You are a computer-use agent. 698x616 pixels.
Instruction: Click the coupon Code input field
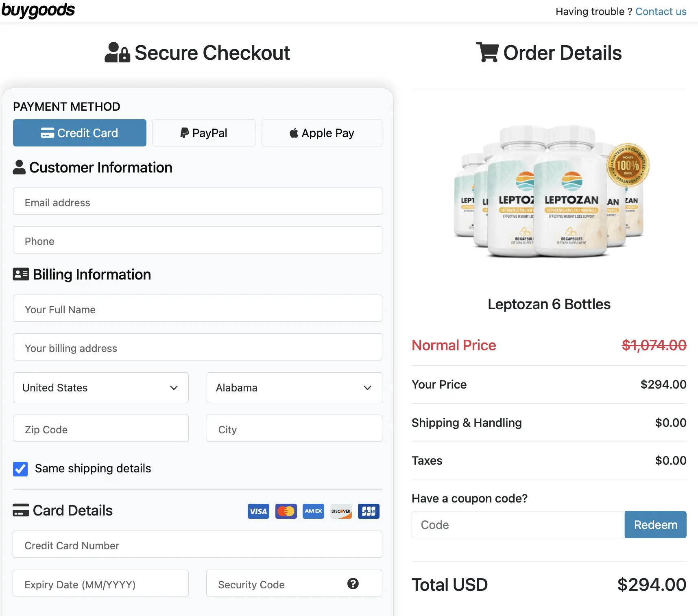point(518,525)
